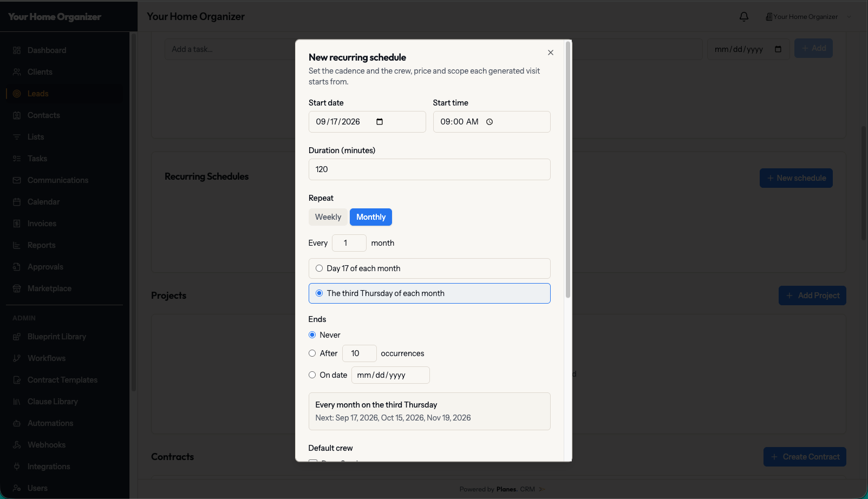
Task: Click the Approvals icon in sidebar
Action: [x=17, y=267]
